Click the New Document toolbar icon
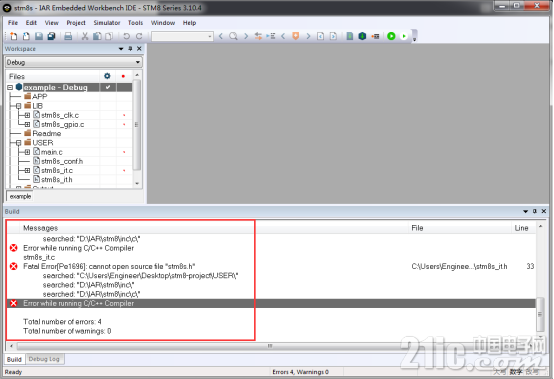Image resolution: width=554 pixels, height=379 pixels. (x=13, y=36)
